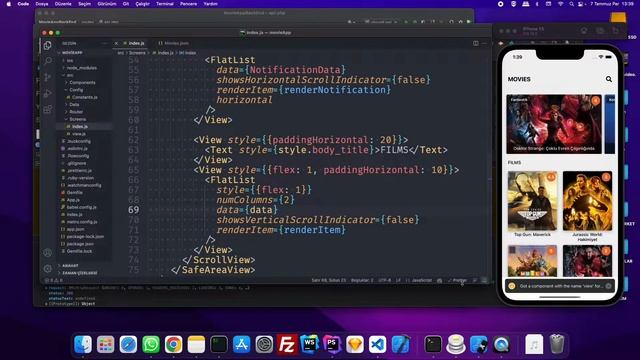Open the Search view in the activity bar
The image size is (640, 360).
point(48,61)
